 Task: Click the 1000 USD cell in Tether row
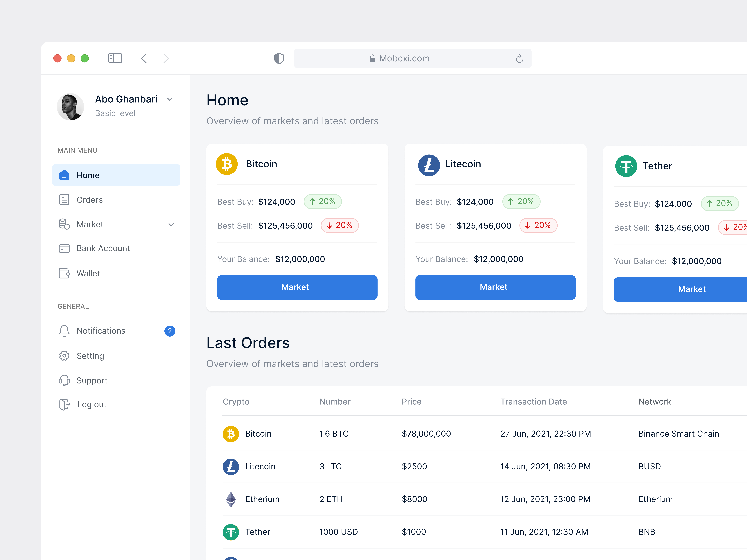(339, 532)
